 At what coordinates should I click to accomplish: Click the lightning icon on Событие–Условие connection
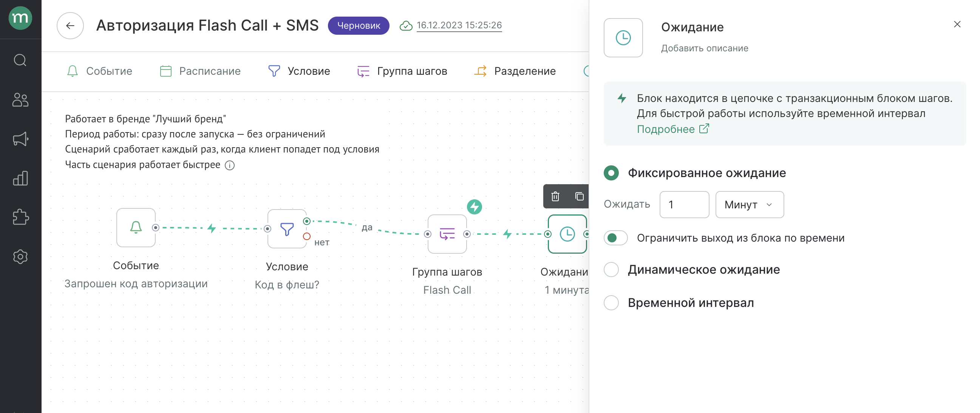tap(212, 228)
